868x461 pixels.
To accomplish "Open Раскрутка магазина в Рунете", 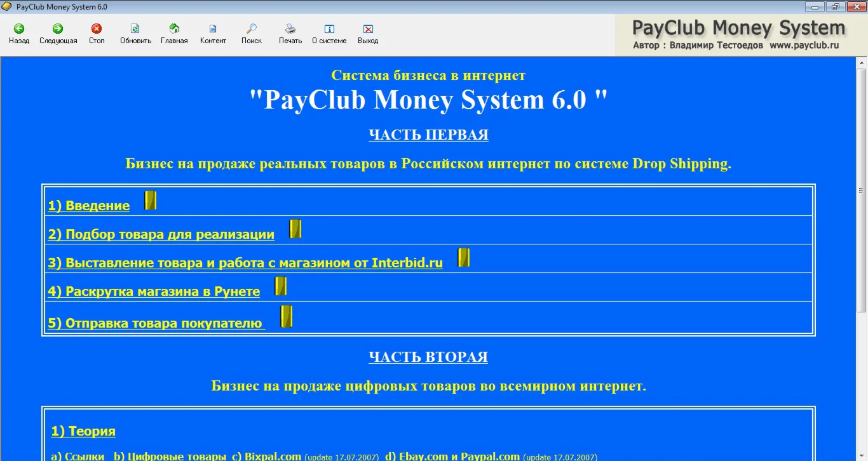I will tap(153, 291).
